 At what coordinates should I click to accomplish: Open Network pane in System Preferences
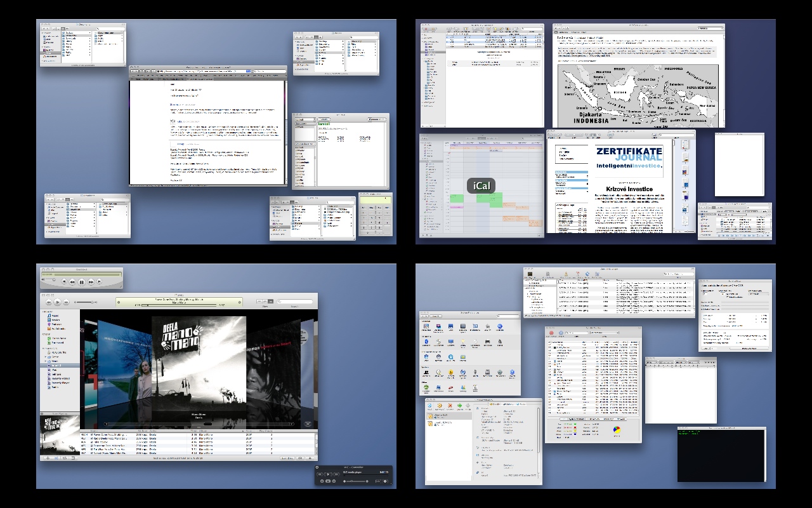[438, 358]
